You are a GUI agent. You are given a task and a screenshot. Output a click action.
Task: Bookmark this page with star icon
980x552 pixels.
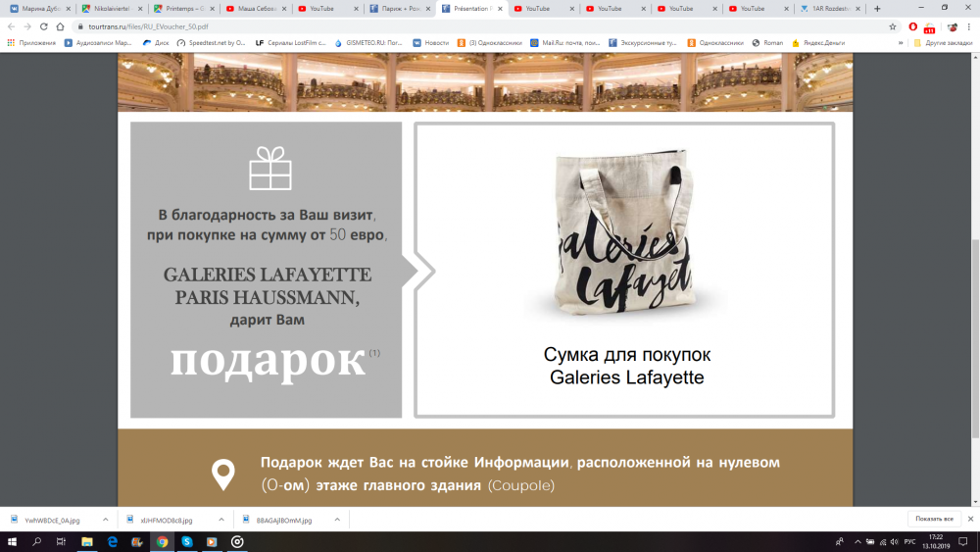pos(893,26)
